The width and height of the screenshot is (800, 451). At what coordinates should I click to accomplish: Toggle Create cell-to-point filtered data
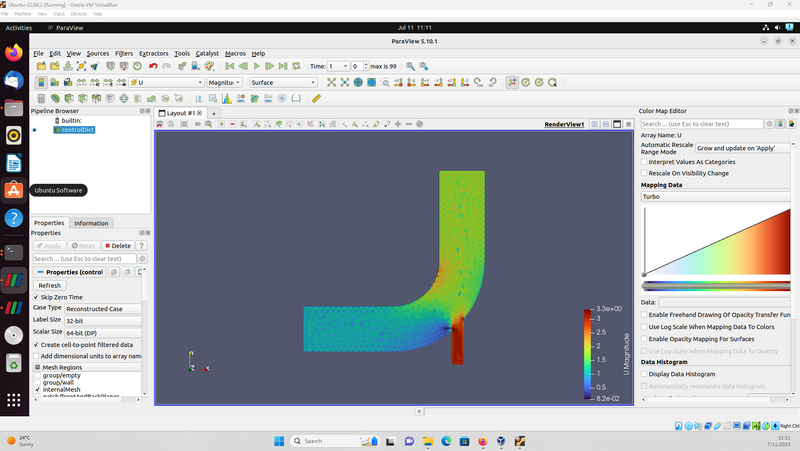pos(36,345)
